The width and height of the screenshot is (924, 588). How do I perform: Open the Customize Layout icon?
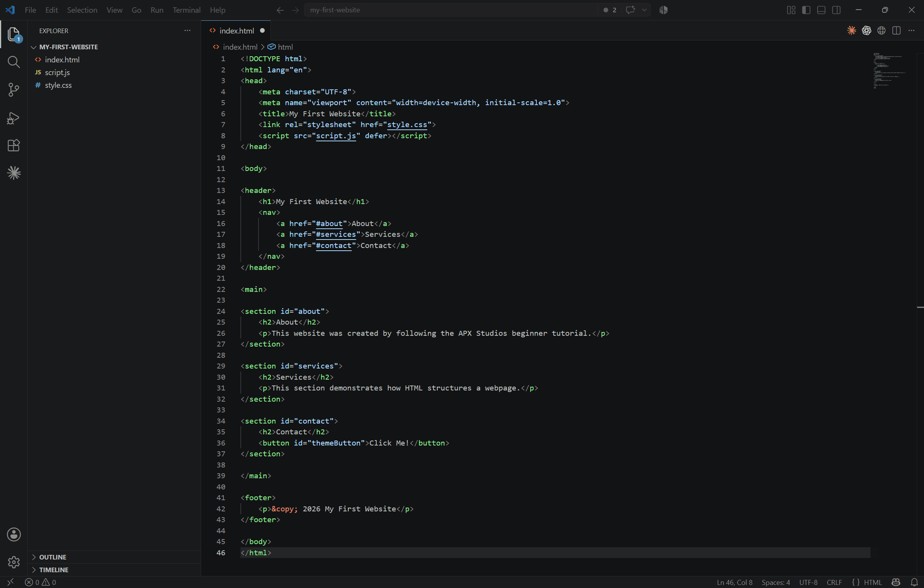point(791,10)
